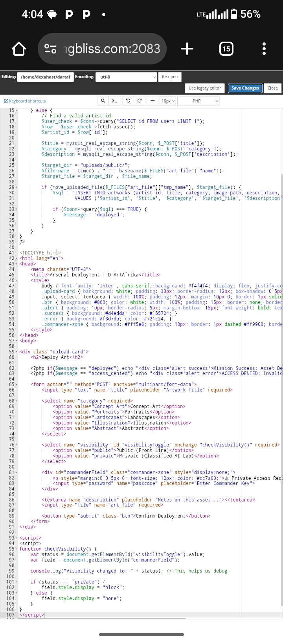The width and height of the screenshot is (283, 644).
Task: Click the Re-open button
Action: pyautogui.click(x=170, y=77)
